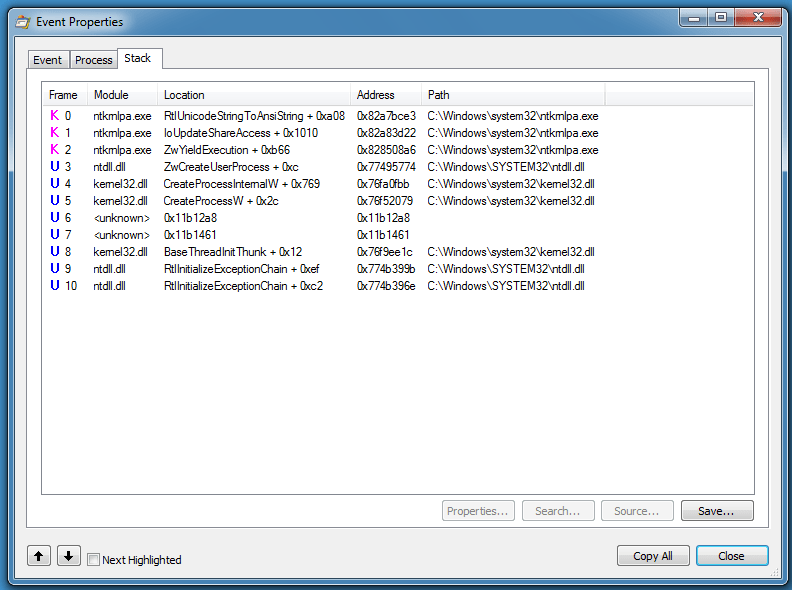792x590 pixels.
Task: Click the K kernel icon for frame 2
Action: (x=54, y=150)
